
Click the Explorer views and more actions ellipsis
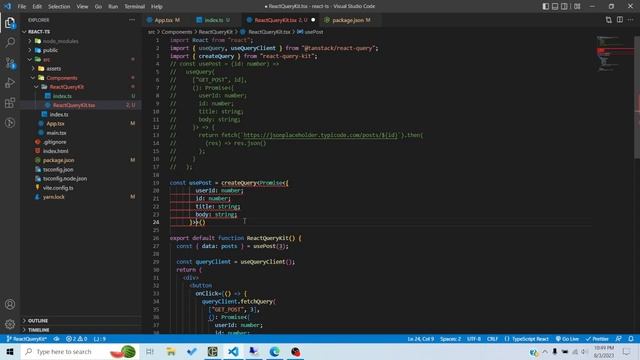tap(132, 20)
